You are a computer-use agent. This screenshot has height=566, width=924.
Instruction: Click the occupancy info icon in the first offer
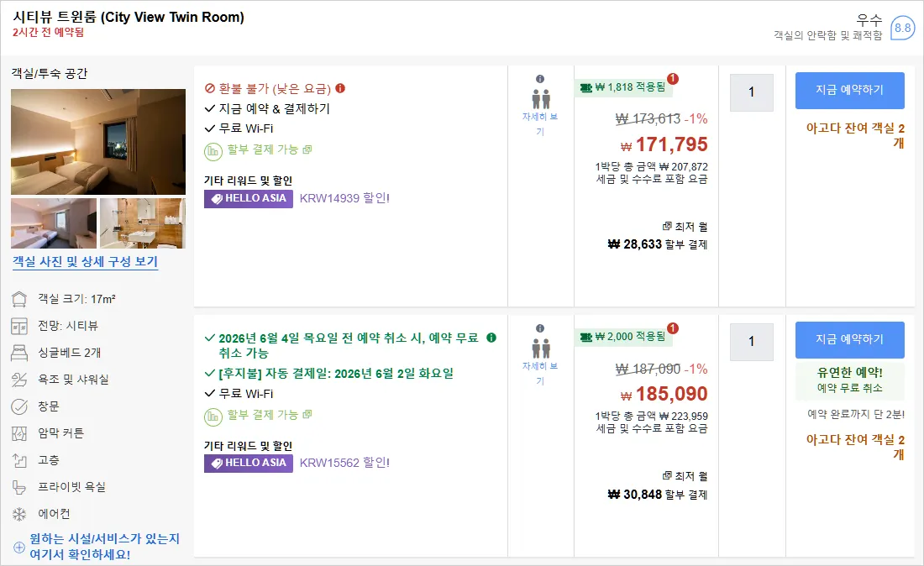(x=540, y=79)
